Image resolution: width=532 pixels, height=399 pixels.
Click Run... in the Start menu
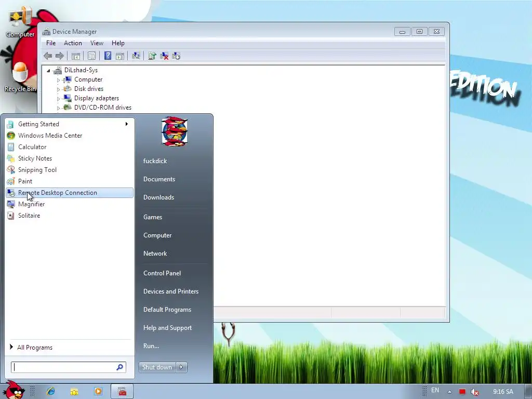tap(151, 346)
